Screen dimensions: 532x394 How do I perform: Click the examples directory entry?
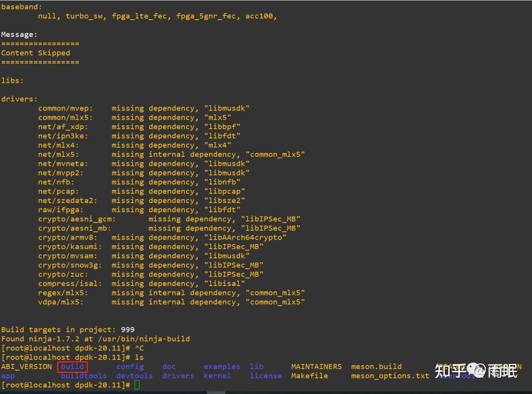pyautogui.click(x=222, y=367)
